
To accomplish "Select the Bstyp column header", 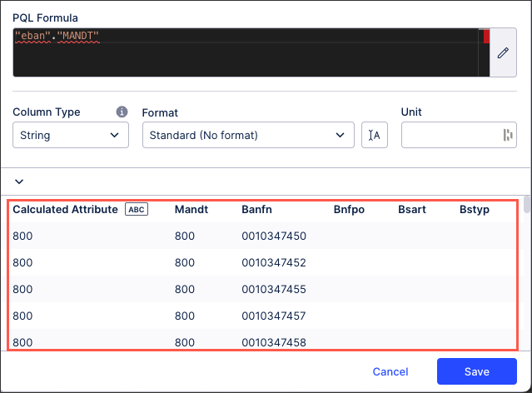I will [474, 209].
